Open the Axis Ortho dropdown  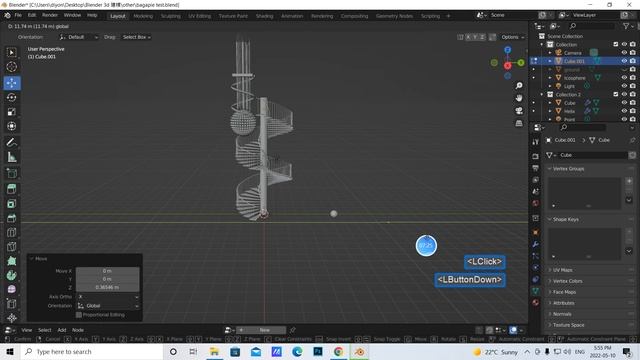108,297
